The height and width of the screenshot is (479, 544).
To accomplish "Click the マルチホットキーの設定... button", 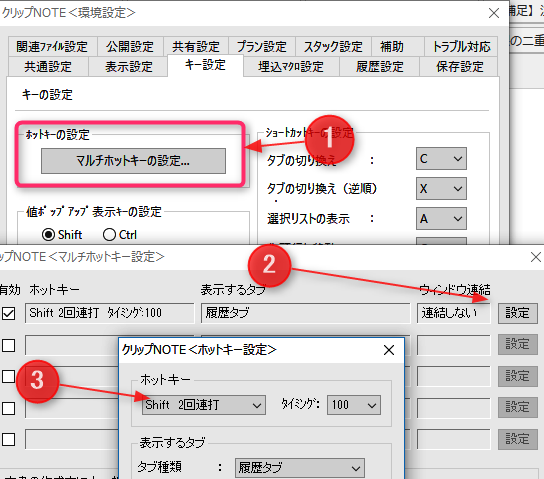I will coord(133,161).
